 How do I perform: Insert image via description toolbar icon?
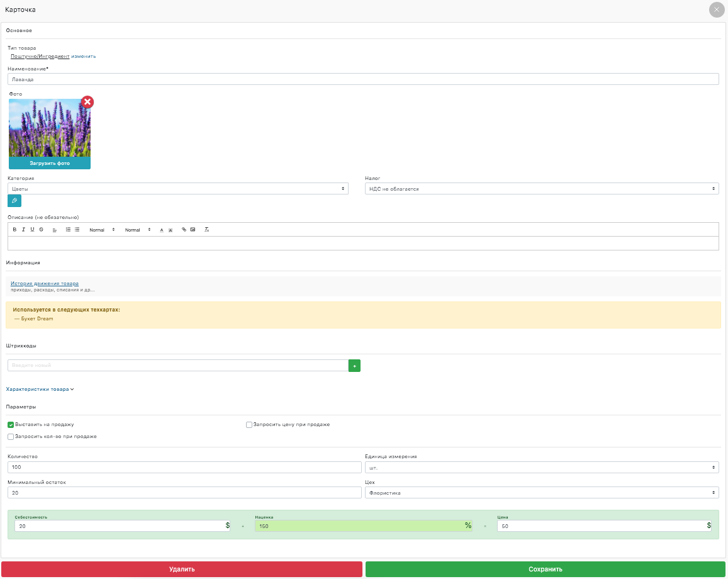[193, 230]
